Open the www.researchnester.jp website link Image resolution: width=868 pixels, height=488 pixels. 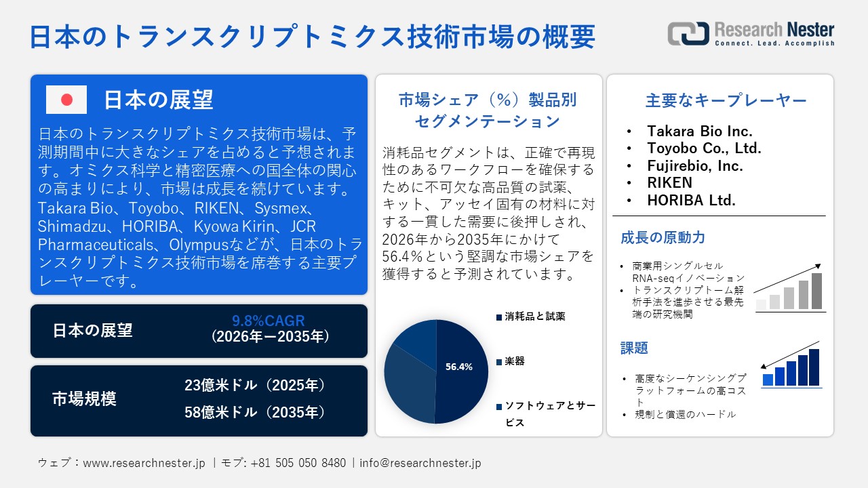[143, 463]
